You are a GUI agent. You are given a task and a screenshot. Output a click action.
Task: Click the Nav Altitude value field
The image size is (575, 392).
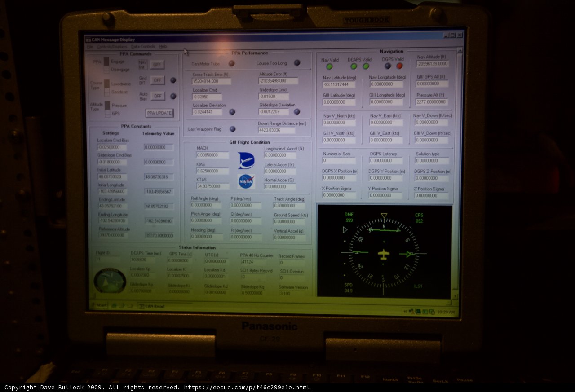432,64
